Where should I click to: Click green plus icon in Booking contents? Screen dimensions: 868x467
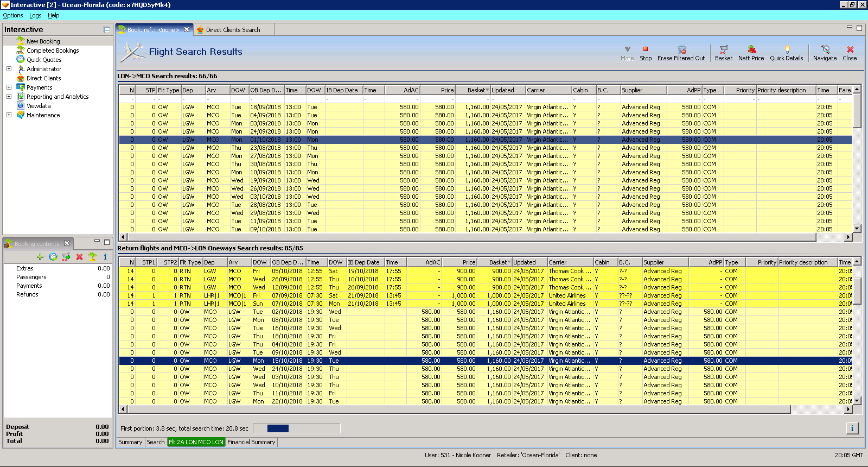click(x=40, y=257)
